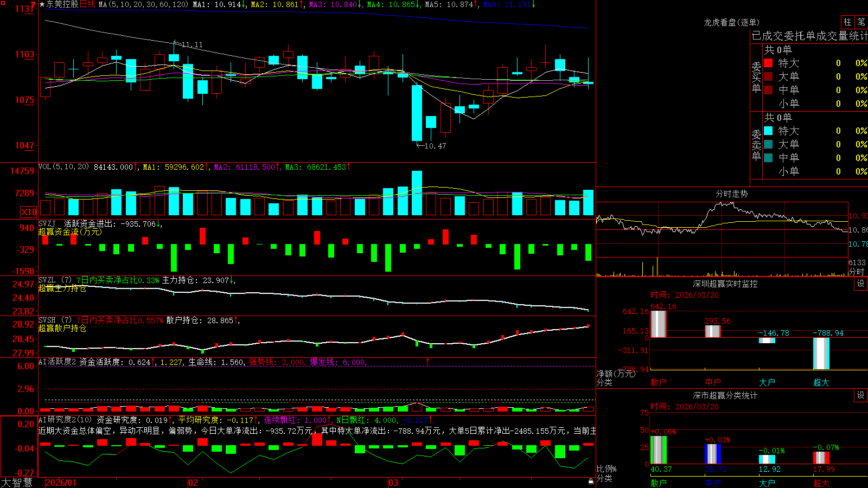Screen dimensions: 868x488
Task: Click the -788.94 超大 bar in 实时监控
Action: (x=821, y=354)
